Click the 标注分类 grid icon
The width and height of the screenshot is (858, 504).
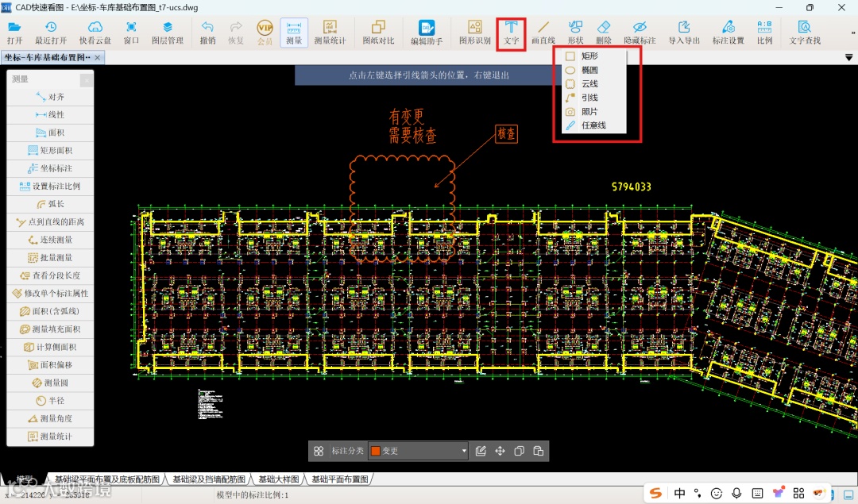tap(319, 451)
